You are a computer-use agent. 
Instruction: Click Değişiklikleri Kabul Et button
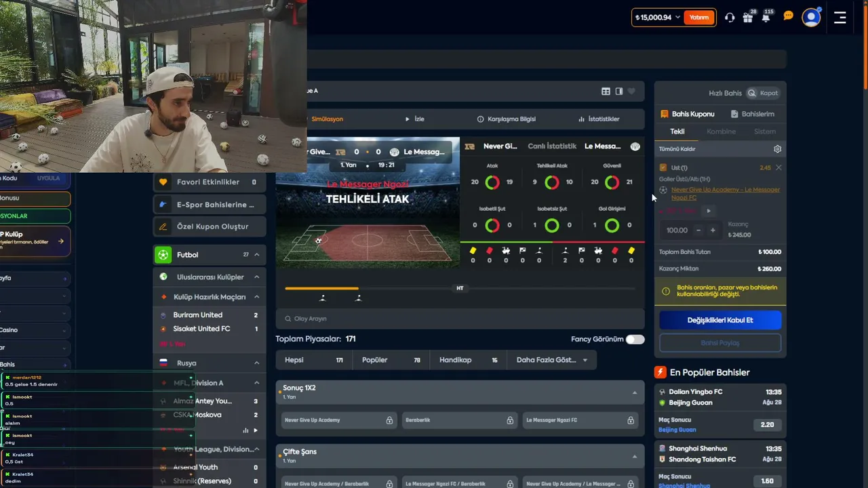coord(720,320)
